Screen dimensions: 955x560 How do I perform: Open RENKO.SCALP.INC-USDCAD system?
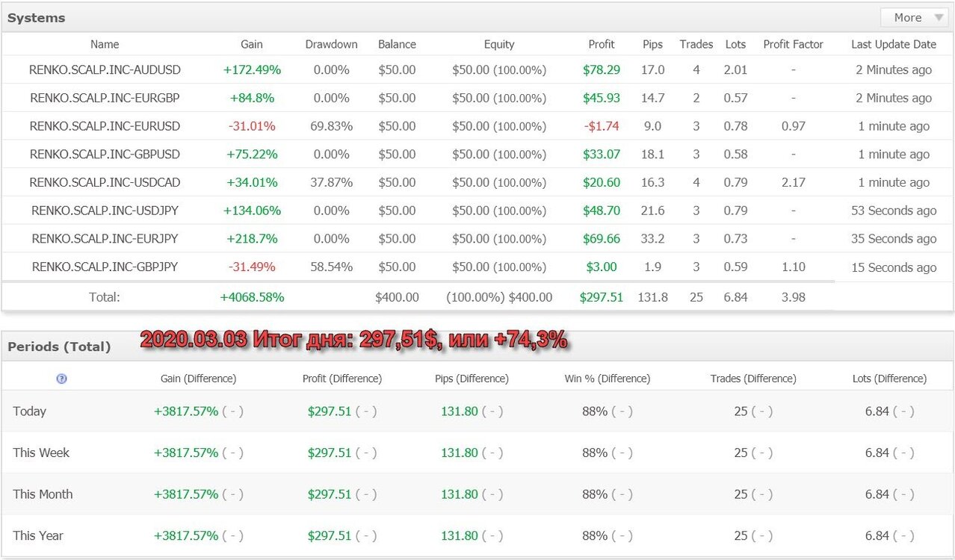[x=105, y=182]
